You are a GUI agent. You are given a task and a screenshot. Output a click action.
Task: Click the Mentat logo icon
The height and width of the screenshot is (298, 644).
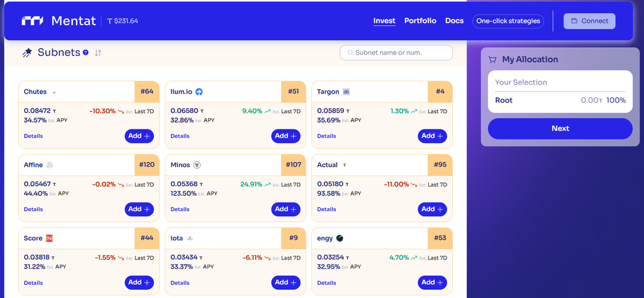coord(33,21)
